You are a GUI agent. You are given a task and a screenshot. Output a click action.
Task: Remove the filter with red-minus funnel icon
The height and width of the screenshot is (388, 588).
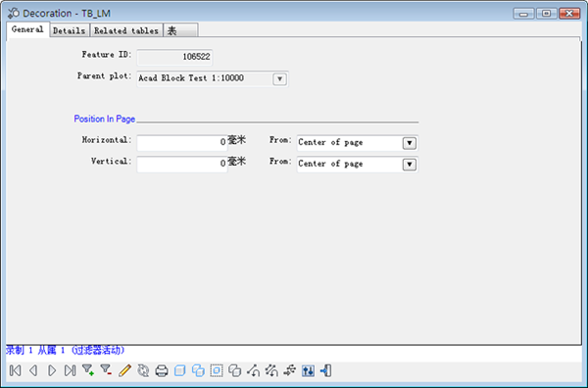tap(106, 370)
